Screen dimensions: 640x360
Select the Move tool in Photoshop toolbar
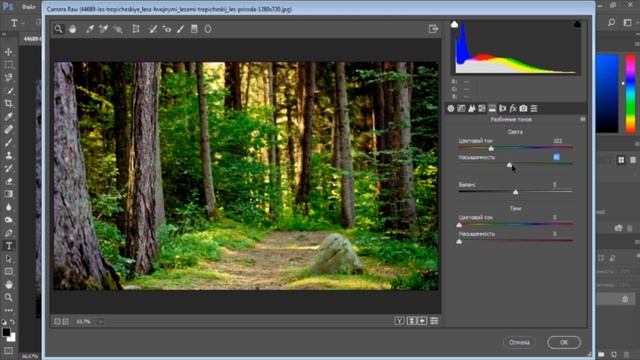pos(9,52)
